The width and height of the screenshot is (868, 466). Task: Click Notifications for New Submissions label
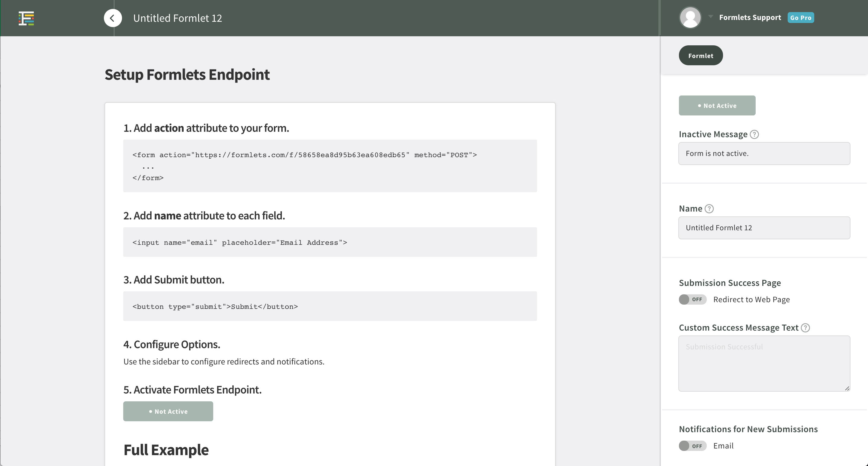coord(748,429)
